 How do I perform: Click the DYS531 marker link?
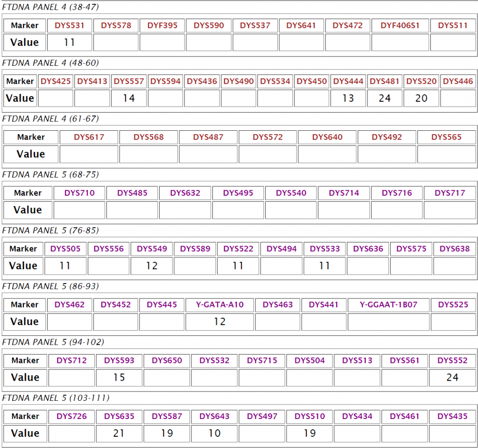point(70,25)
